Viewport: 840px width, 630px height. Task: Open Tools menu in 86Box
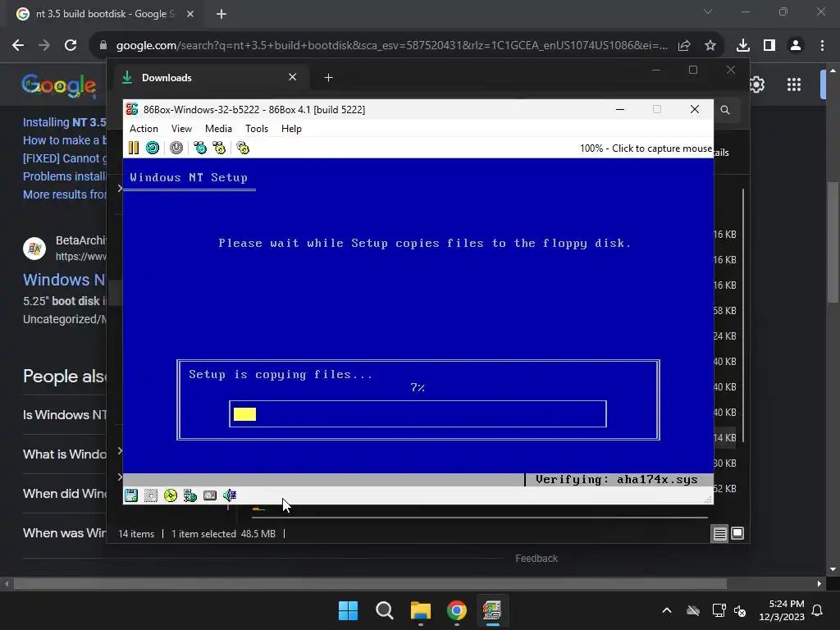(x=257, y=129)
